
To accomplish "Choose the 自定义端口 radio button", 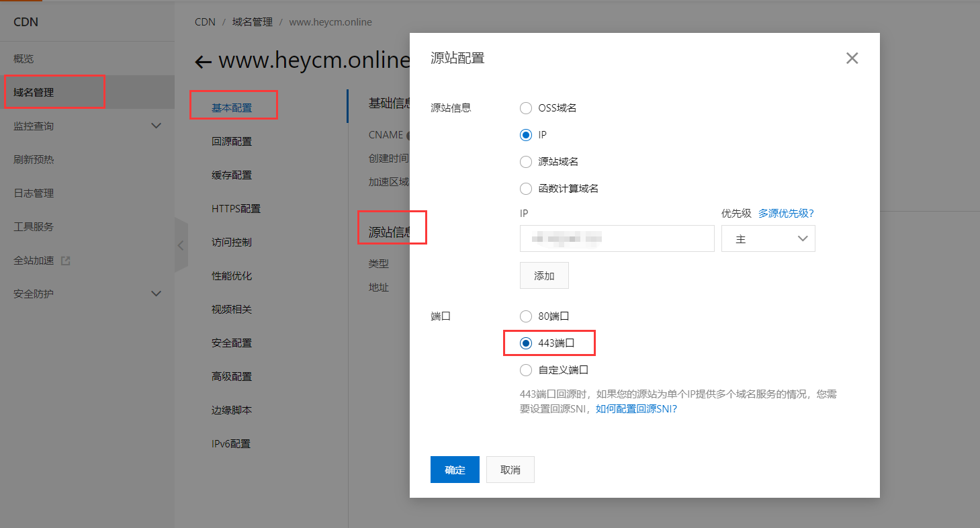I will click(526, 370).
